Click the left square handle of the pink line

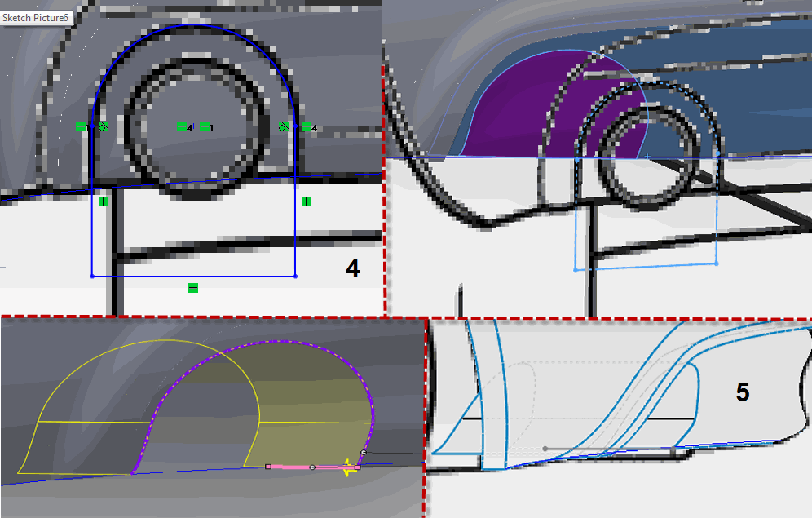268,467
